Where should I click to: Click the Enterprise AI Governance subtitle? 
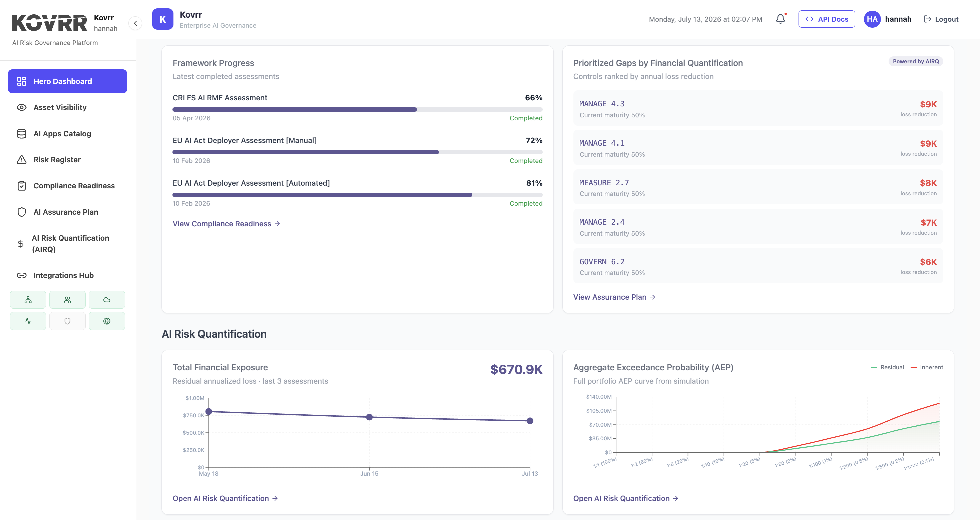pyautogui.click(x=218, y=25)
